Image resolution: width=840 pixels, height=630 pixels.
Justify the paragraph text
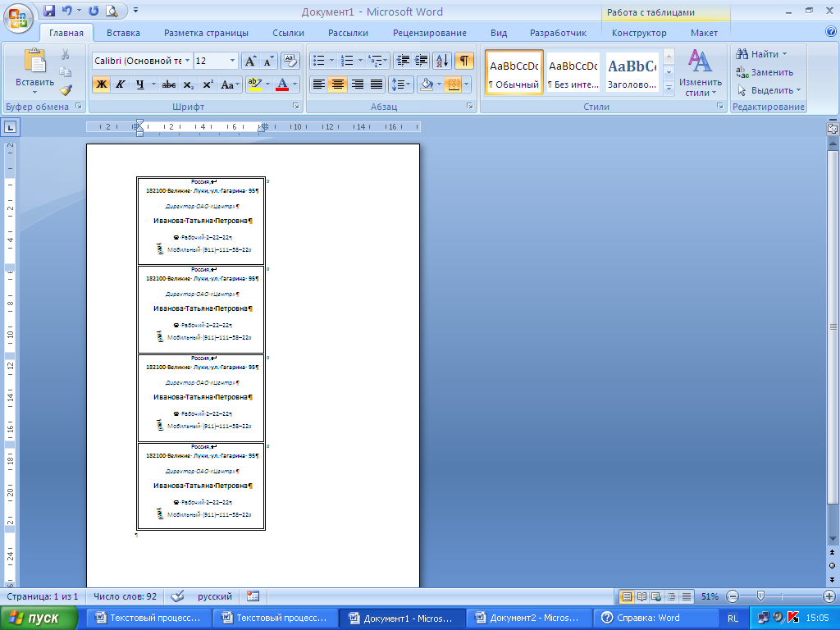[377, 84]
